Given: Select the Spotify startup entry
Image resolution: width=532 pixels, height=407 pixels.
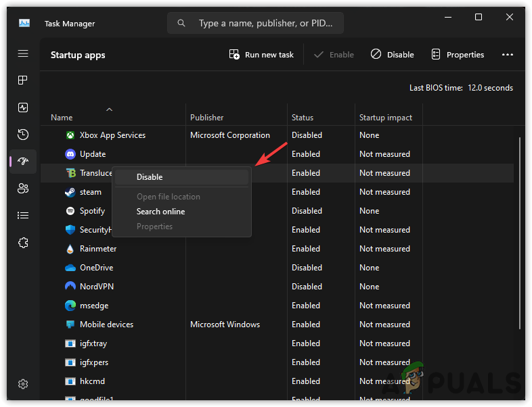Looking at the screenshot, I should tap(92, 211).
